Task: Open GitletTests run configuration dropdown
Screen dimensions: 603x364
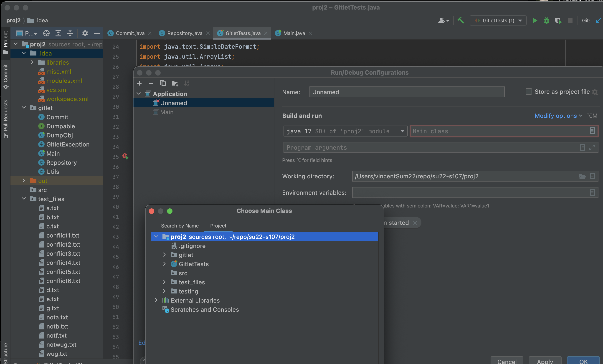Action: coord(498,20)
